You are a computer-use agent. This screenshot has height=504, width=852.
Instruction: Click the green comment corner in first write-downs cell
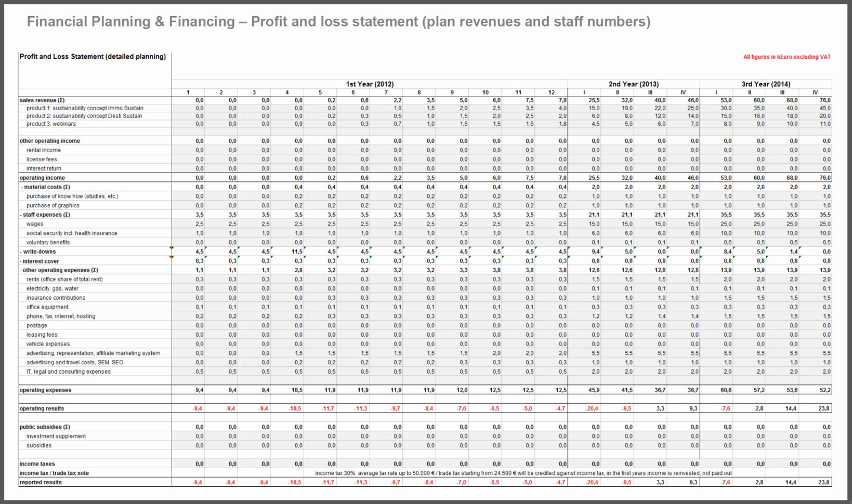pyautogui.click(x=207, y=248)
